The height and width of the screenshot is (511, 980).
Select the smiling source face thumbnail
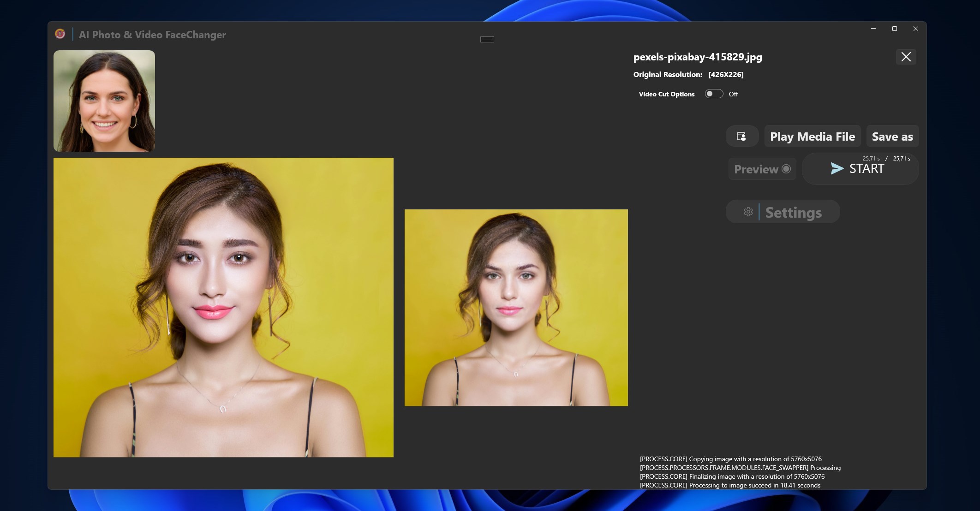click(104, 101)
